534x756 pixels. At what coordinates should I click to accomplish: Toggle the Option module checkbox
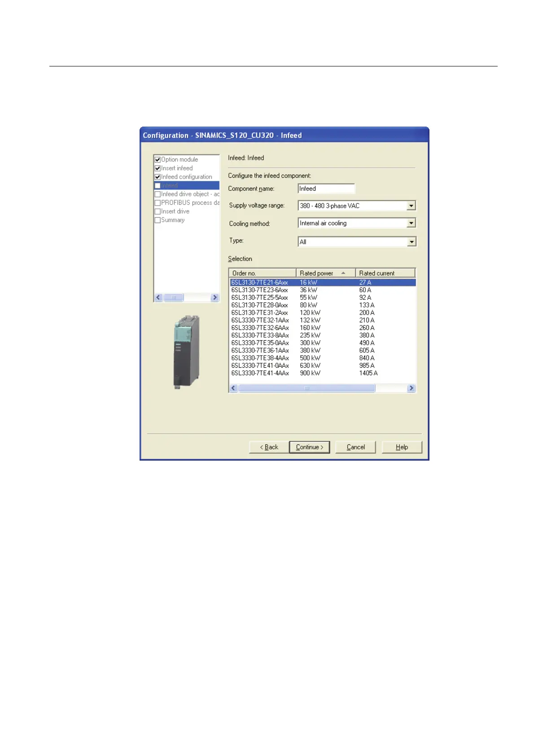point(158,159)
